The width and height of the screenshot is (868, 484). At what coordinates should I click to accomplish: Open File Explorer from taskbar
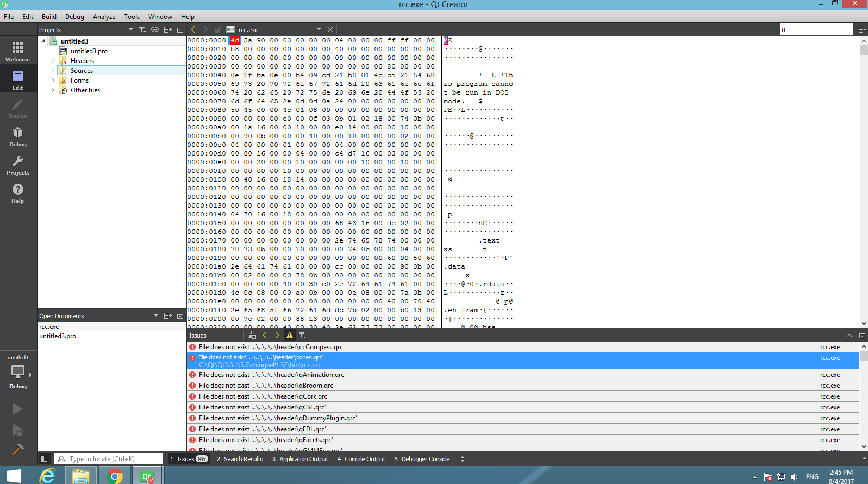(x=81, y=476)
